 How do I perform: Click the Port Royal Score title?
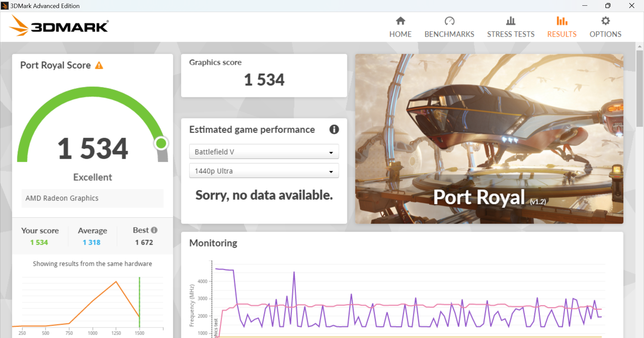pos(56,65)
